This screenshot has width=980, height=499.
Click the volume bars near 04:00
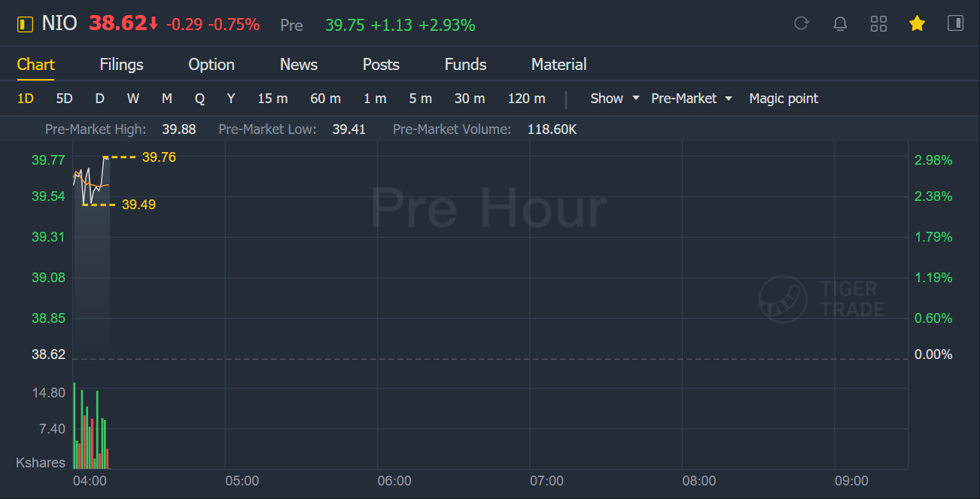tap(91, 426)
